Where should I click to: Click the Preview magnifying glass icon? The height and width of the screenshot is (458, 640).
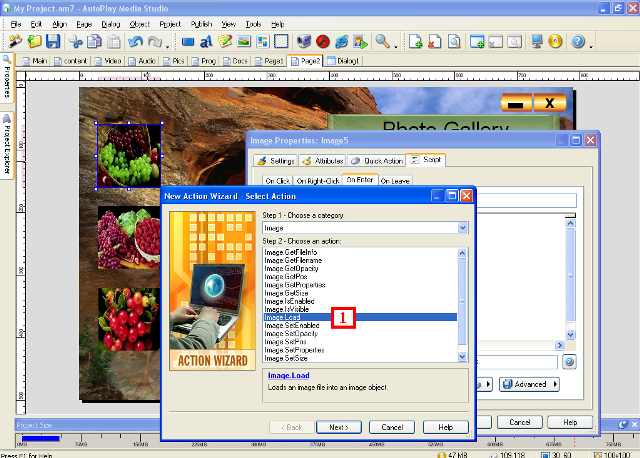pyautogui.click(x=383, y=42)
